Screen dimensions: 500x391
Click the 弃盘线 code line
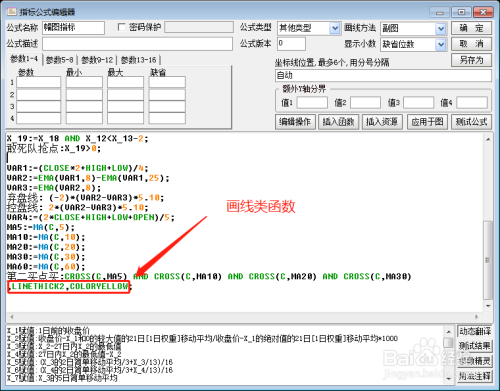click(85, 198)
